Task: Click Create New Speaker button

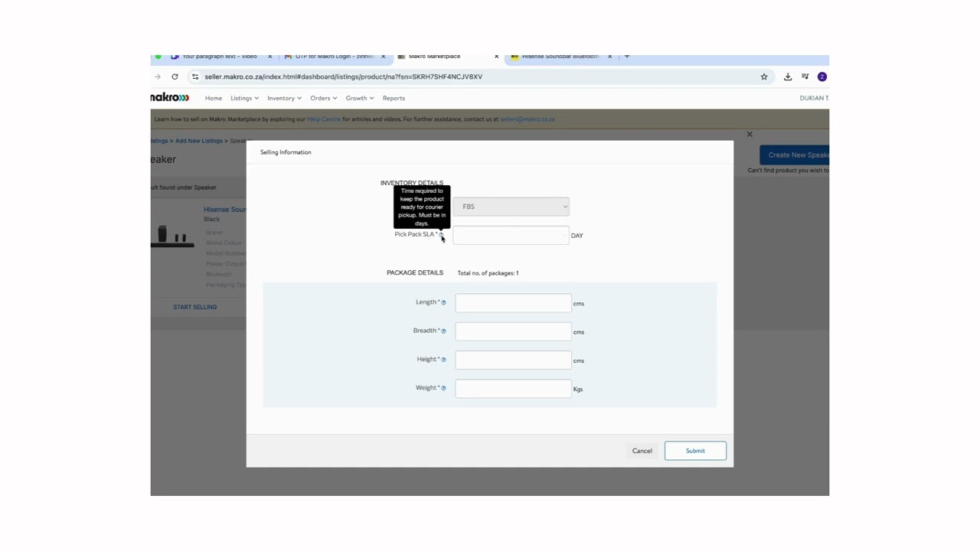Action: pyautogui.click(x=795, y=155)
